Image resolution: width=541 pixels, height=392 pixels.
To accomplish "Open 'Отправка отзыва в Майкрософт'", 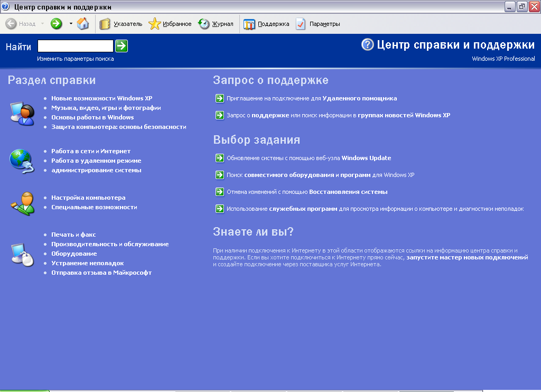I will click(101, 273).
